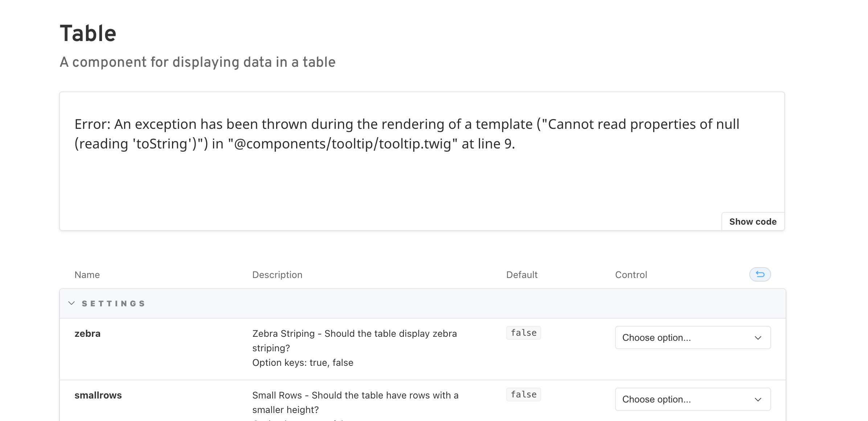Click the Description column header
The height and width of the screenshot is (421, 868).
(x=277, y=275)
